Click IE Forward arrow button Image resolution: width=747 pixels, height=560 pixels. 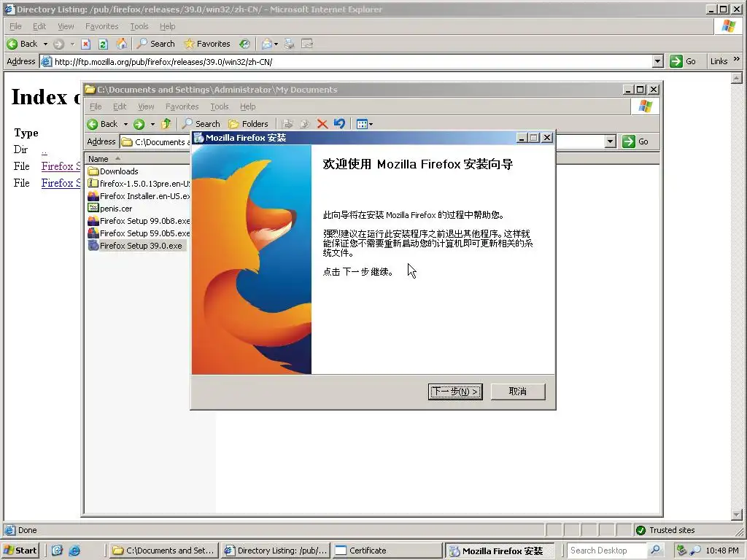[58, 44]
